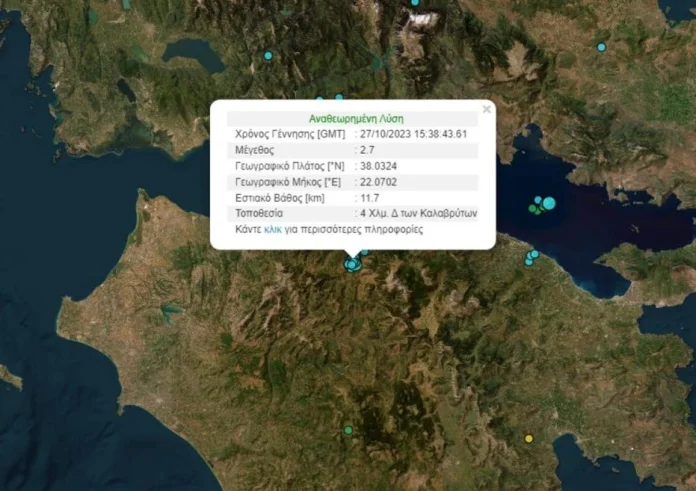Select the cyan marker cluster below the popup

(x=352, y=265)
